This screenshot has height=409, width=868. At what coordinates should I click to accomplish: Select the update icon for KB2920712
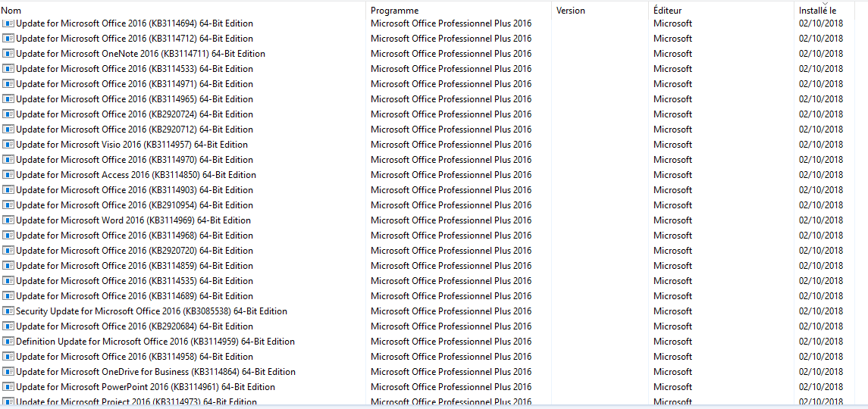(x=8, y=129)
